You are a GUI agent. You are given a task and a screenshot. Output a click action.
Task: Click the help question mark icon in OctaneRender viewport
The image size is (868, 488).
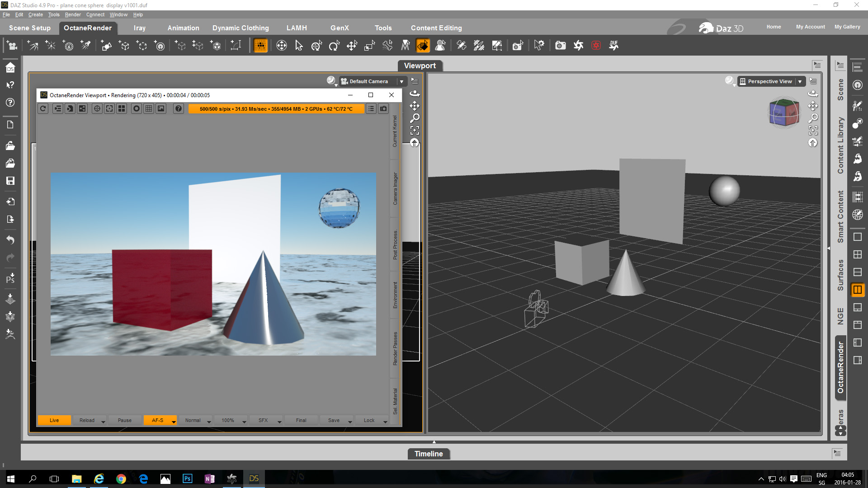tap(179, 108)
